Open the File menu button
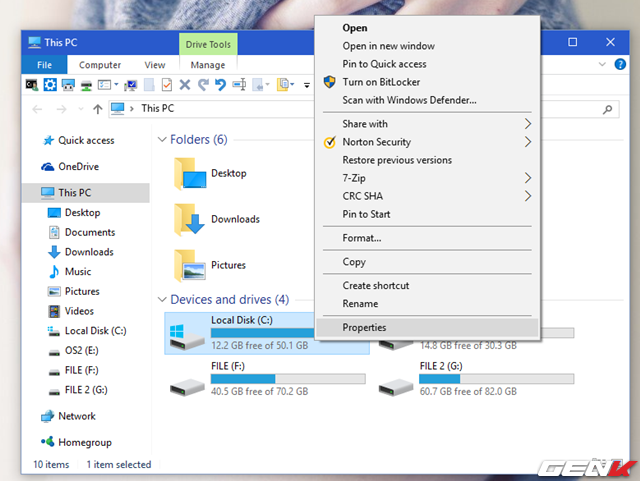Viewport: 640px width, 481px height. pyautogui.click(x=45, y=65)
